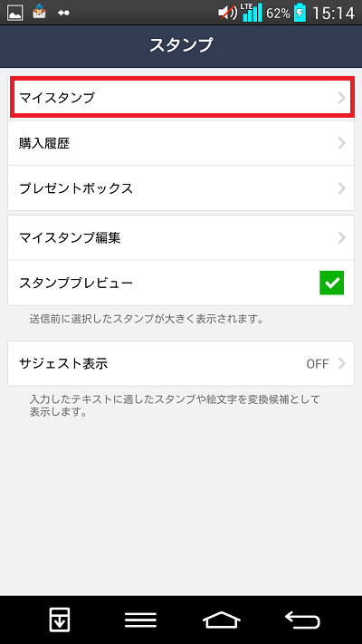Toggle the スタンププレビュー row setting

pos(181,283)
